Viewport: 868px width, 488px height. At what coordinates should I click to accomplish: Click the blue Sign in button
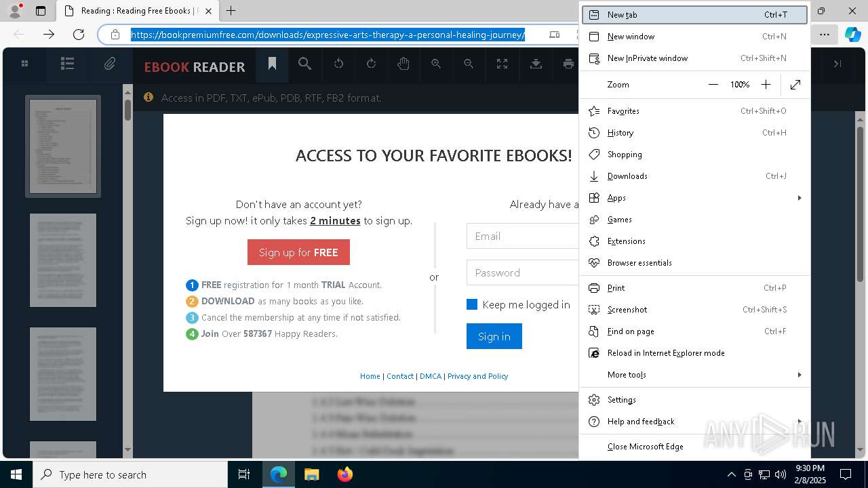tap(494, 336)
